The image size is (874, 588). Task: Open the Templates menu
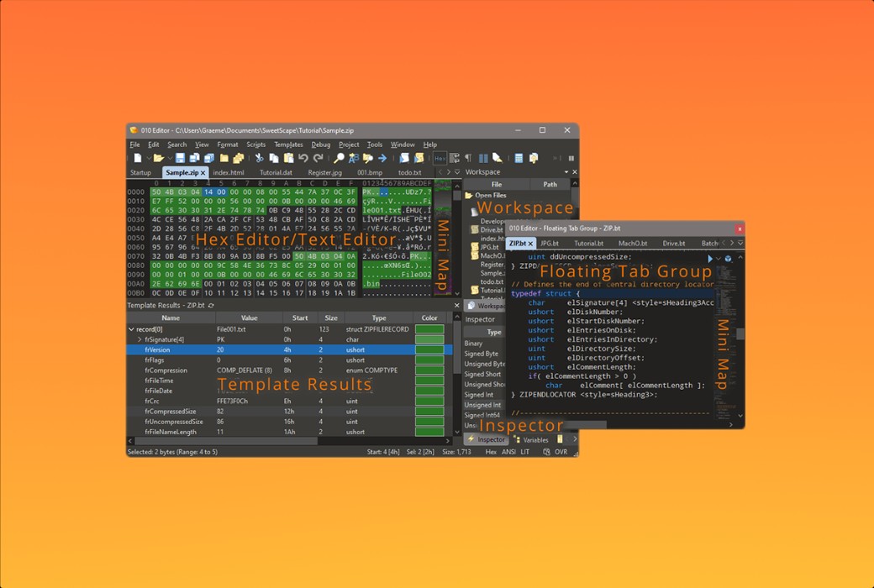coord(288,144)
